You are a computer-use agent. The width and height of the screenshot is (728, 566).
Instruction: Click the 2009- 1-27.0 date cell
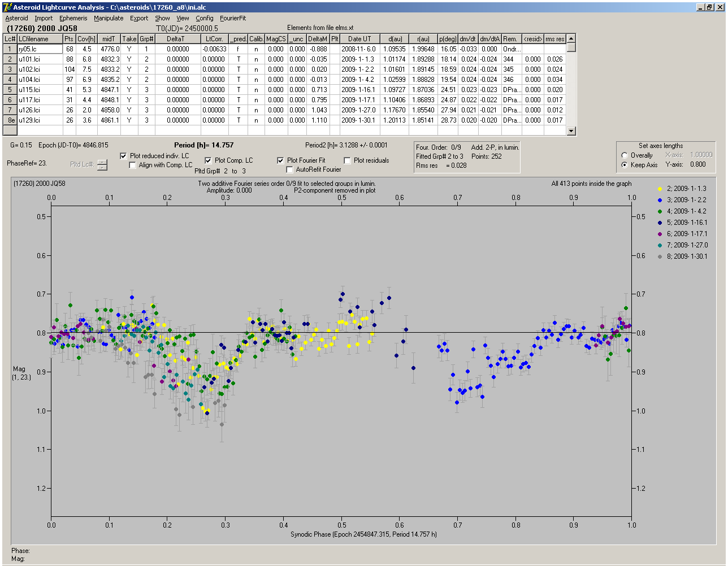(359, 110)
